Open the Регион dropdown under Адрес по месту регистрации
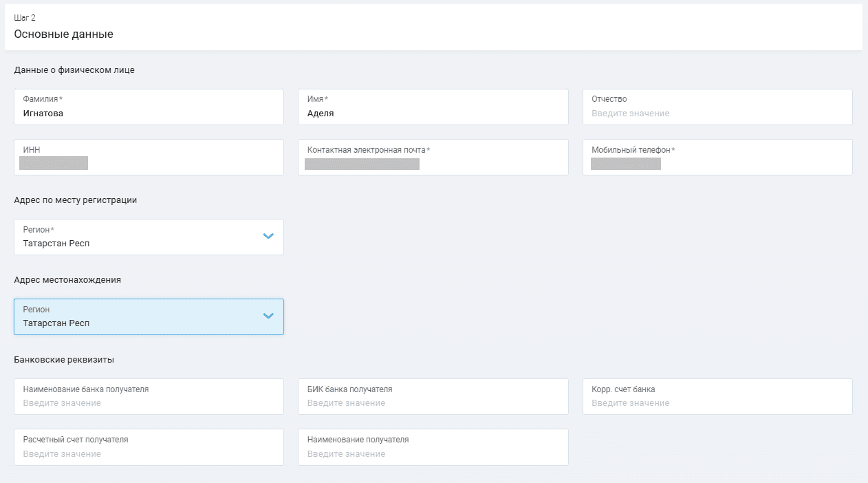The image size is (868, 483). (x=149, y=237)
